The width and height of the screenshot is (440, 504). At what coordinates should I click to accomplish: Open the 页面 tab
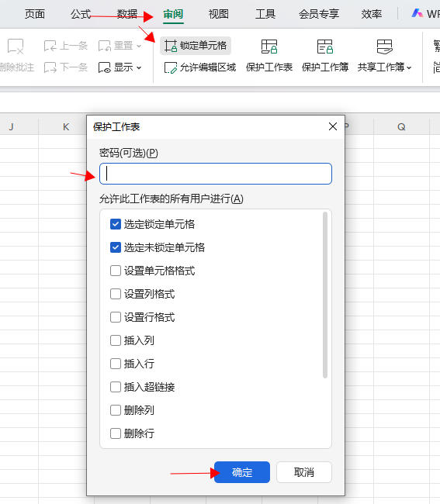pos(35,14)
